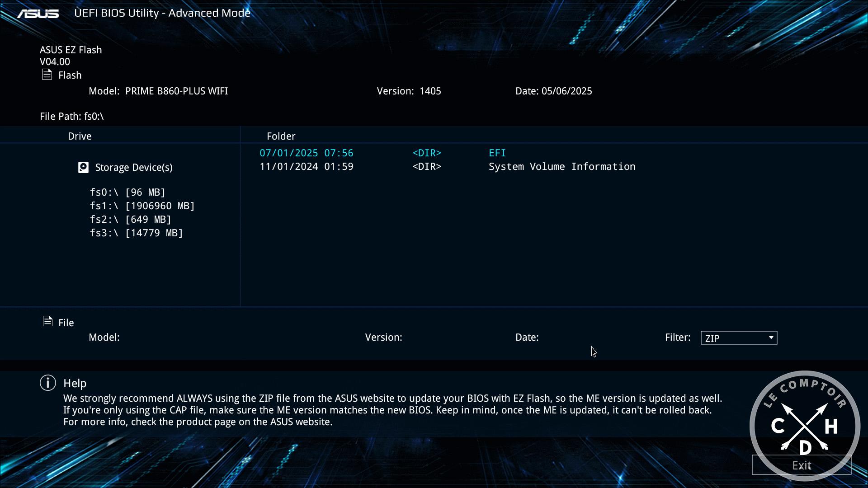Click the Storage Device(s) label
Screen dimensions: 868x488
click(x=134, y=168)
